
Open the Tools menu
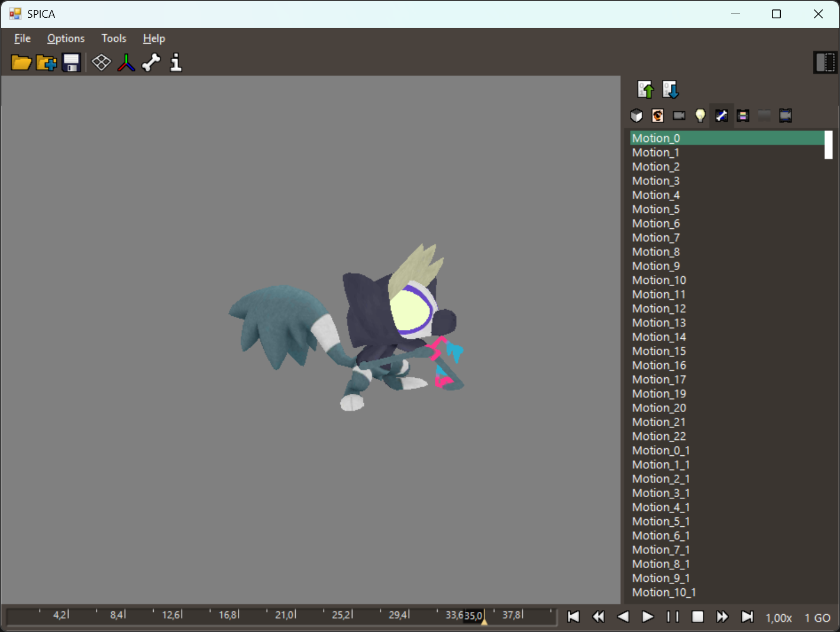114,38
